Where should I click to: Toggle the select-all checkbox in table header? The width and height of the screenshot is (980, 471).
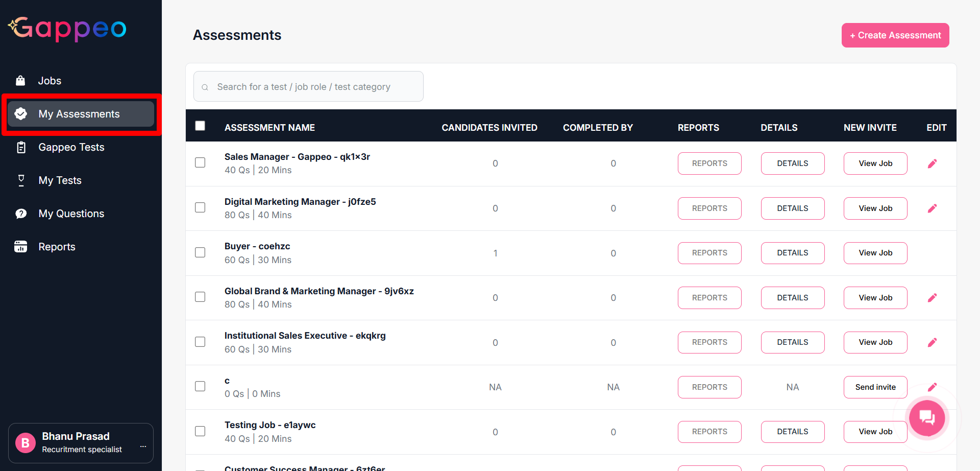coord(200,126)
